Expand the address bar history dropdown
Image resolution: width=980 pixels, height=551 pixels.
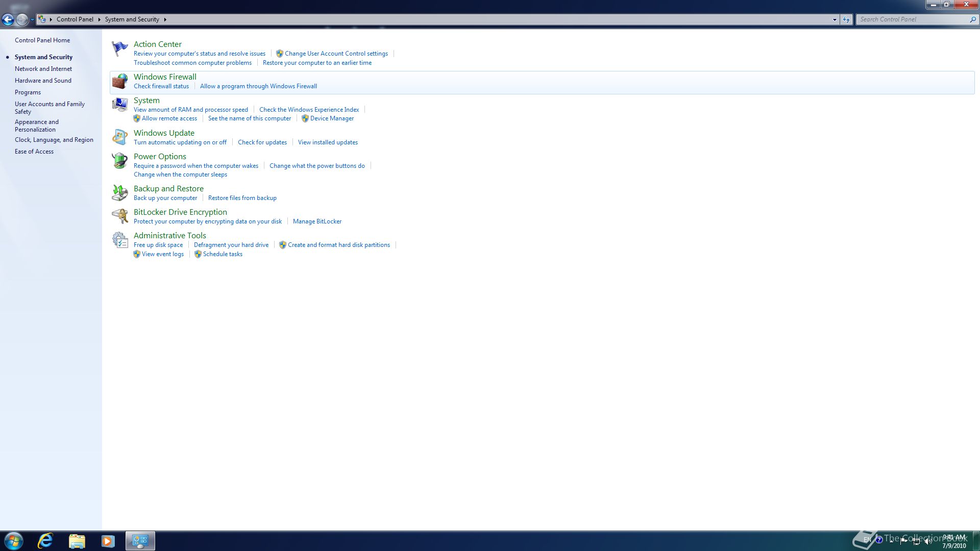[835, 19]
